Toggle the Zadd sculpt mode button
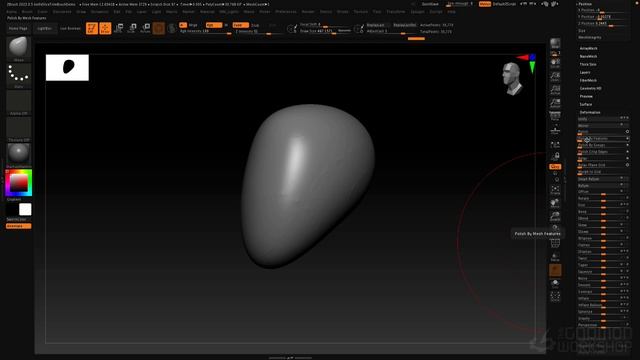The width and height of the screenshot is (640, 360). point(240,25)
